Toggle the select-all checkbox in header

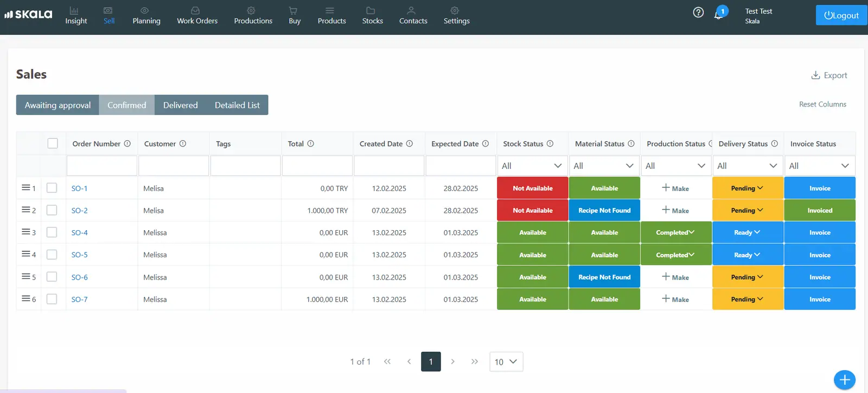point(53,143)
